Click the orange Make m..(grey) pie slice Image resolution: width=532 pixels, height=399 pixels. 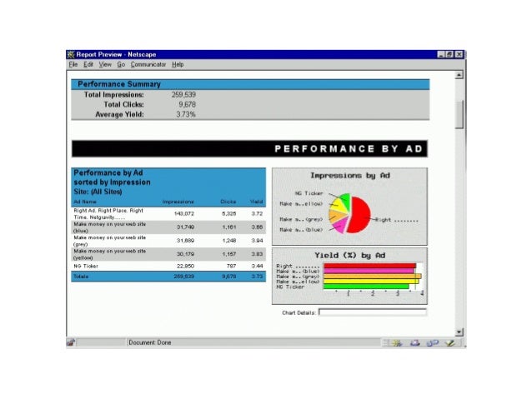(337, 217)
